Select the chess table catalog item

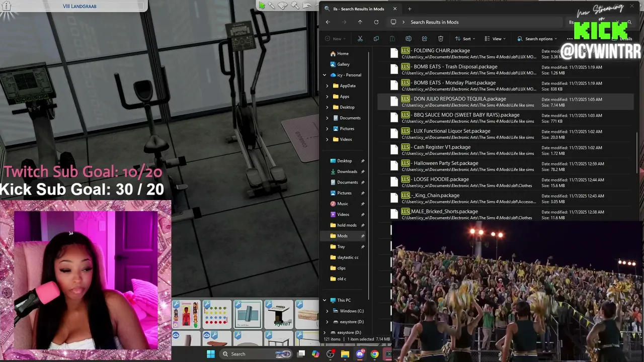click(279, 315)
